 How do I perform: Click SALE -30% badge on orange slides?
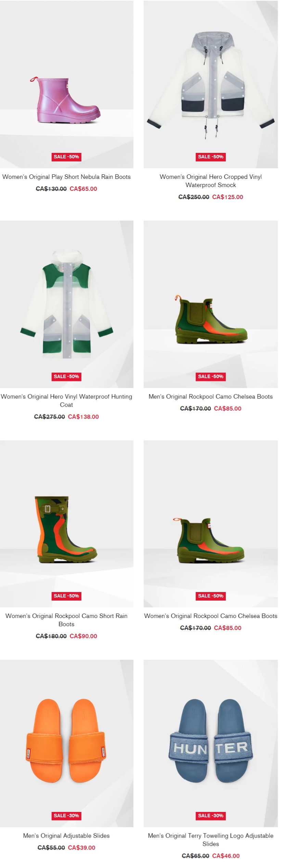pyautogui.click(x=66, y=816)
